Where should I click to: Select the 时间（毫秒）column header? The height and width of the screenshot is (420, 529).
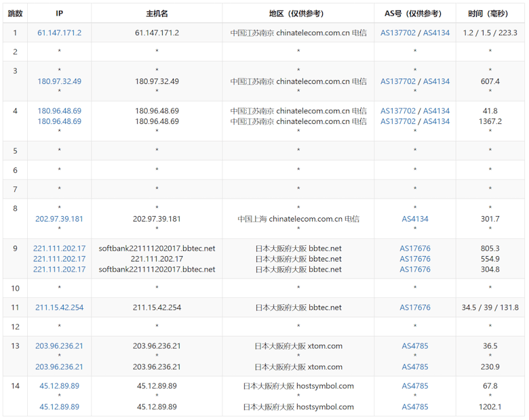point(490,14)
